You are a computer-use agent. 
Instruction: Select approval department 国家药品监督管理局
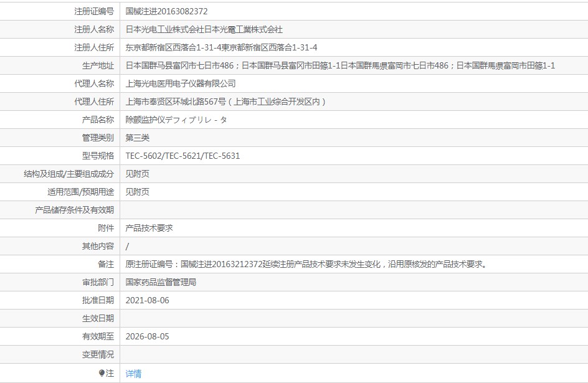pos(161,282)
